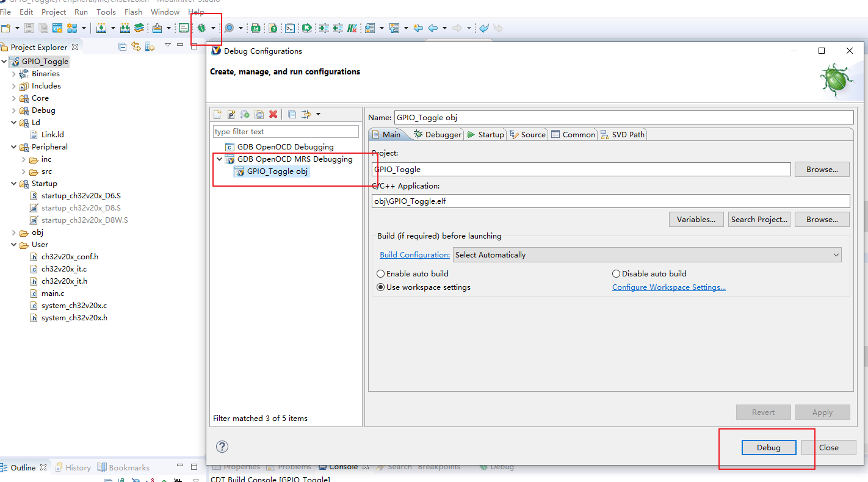The image size is (868, 482).
Task: Click the New file toolbar icon
Action: pyautogui.click(x=5, y=28)
